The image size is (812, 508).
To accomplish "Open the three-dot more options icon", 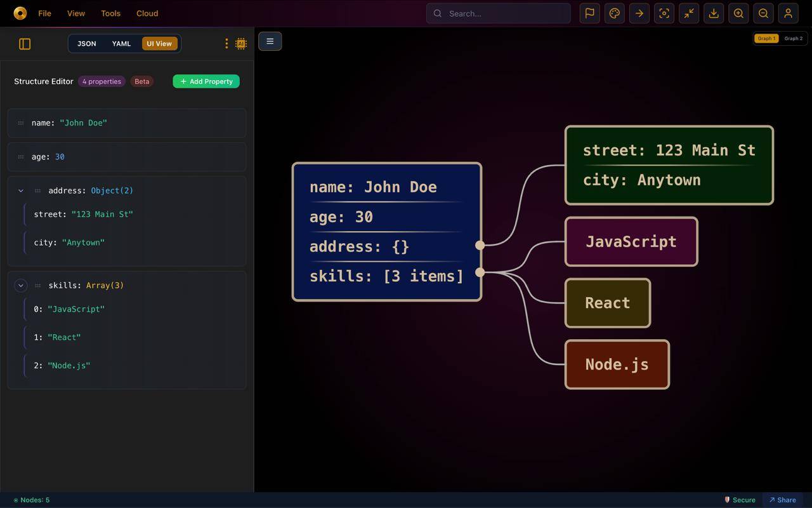I will (226, 44).
